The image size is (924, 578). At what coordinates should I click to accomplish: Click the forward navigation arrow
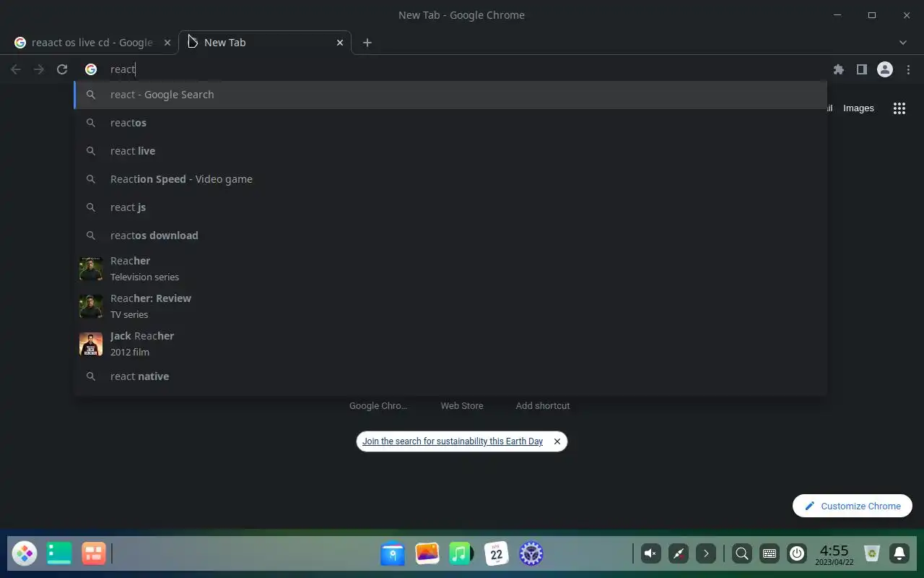(39, 69)
